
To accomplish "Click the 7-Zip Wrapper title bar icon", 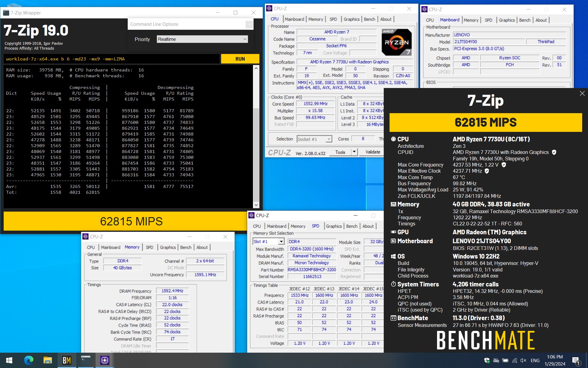I will [x=6, y=13].
